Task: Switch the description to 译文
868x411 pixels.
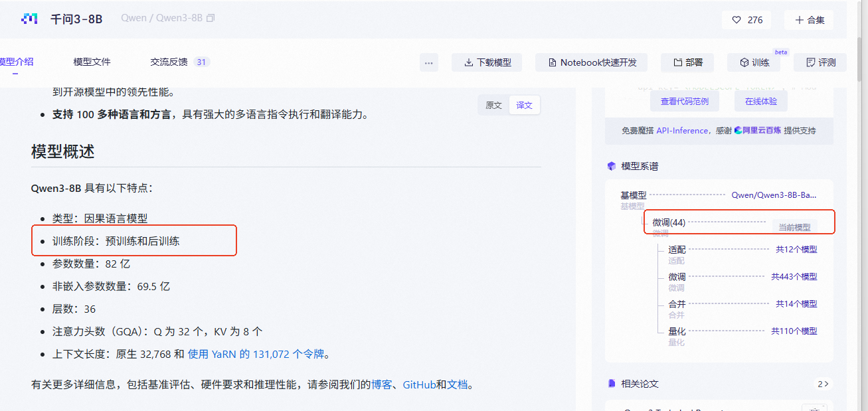Action: (x=525, y=106)
